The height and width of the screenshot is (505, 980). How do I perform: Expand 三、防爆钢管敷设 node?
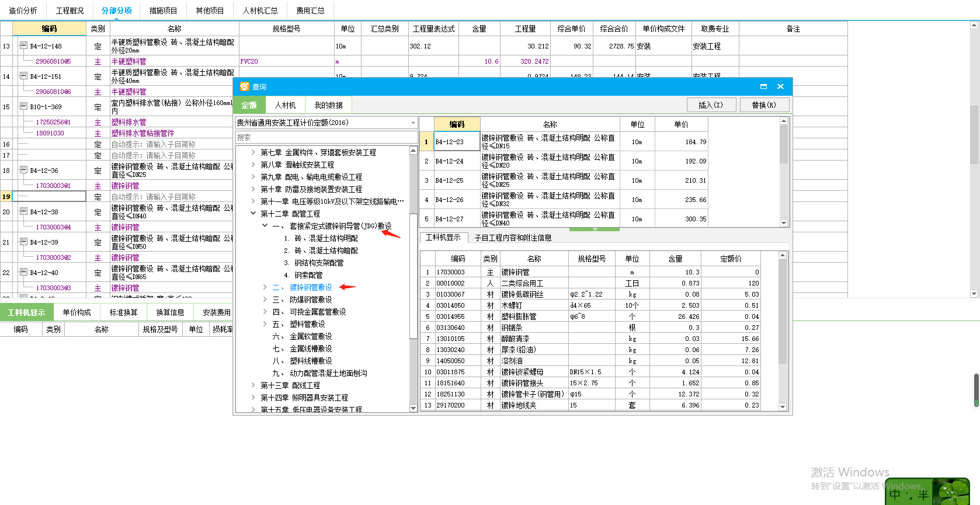(x=265, y=299)
